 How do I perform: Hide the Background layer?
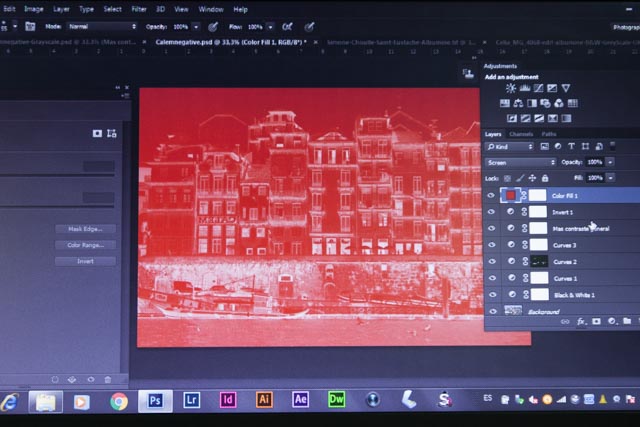pyautogui.click(x=491, y=310)
